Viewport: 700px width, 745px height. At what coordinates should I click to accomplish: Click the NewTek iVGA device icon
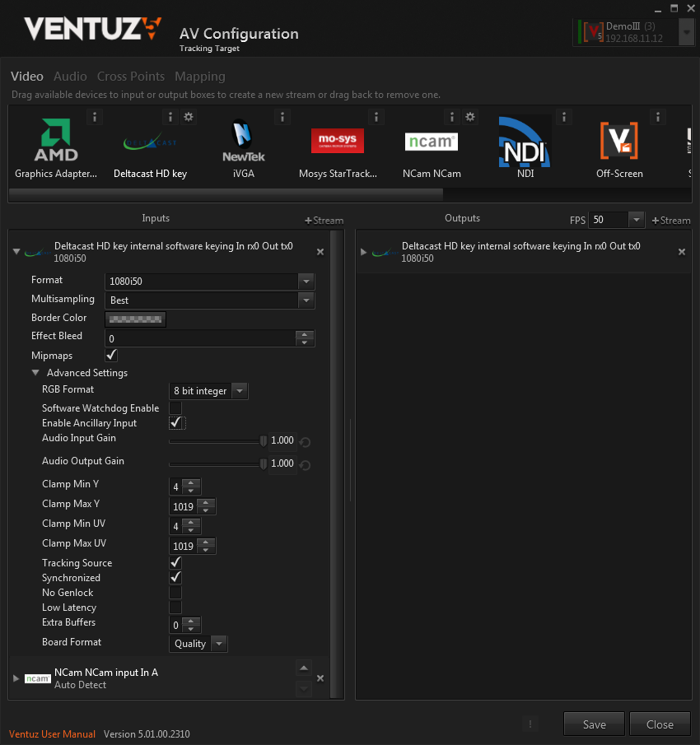[243, 142]
